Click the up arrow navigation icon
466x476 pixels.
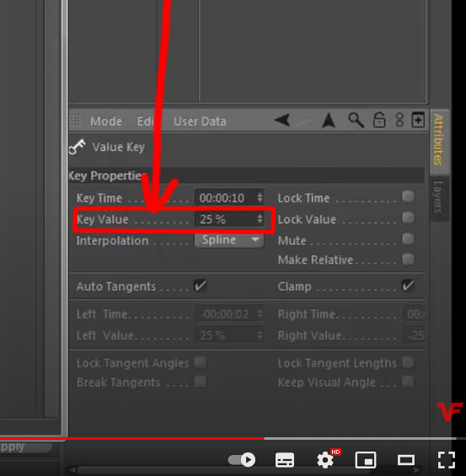(329, 120)
